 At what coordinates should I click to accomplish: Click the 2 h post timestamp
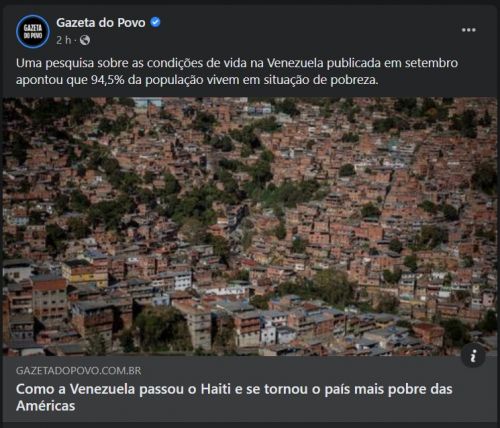pos(64,40)
